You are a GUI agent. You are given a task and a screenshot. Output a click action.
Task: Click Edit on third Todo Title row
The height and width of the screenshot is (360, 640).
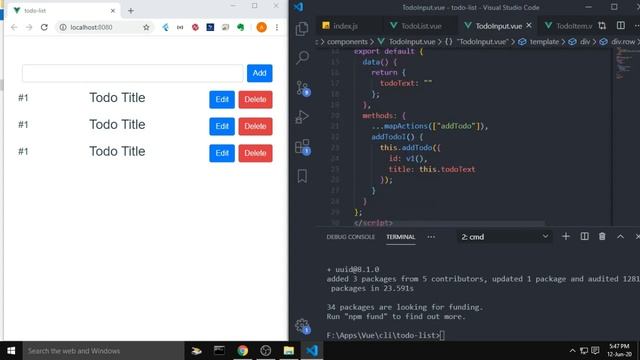(222, 153)
